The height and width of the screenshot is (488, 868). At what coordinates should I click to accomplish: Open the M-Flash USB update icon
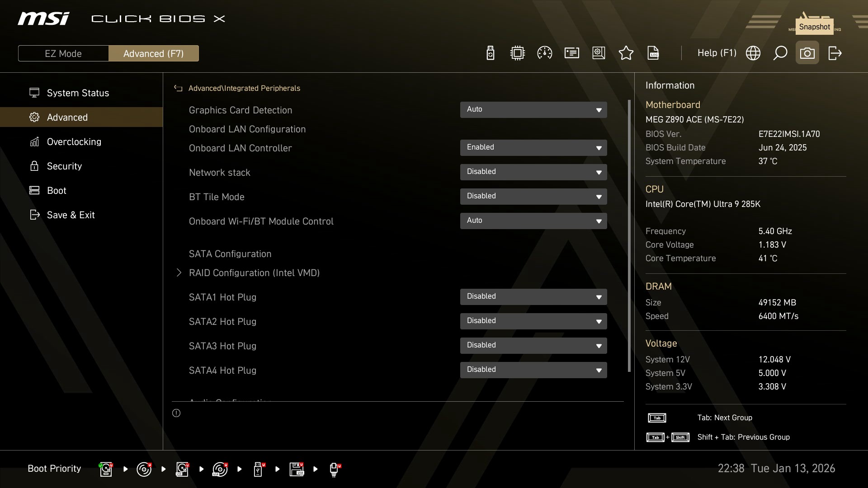pyautogui.click(x=490, y=53)
